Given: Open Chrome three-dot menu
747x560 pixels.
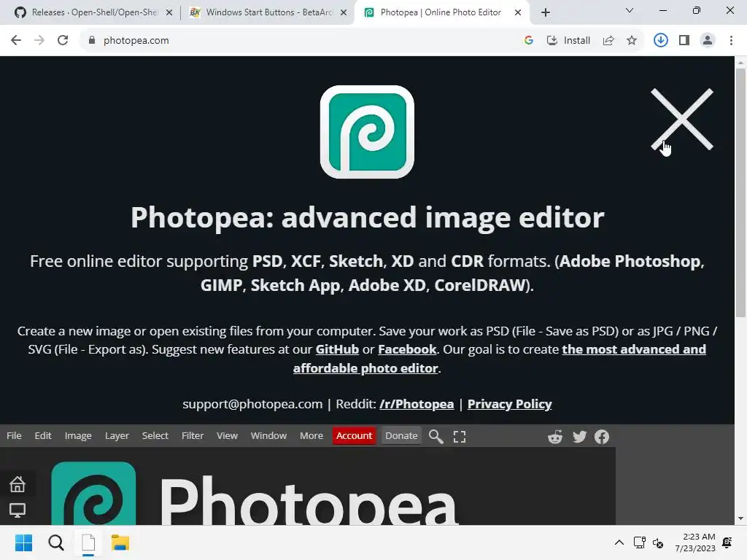Looking at the screenshot, I should click(731, 41).
